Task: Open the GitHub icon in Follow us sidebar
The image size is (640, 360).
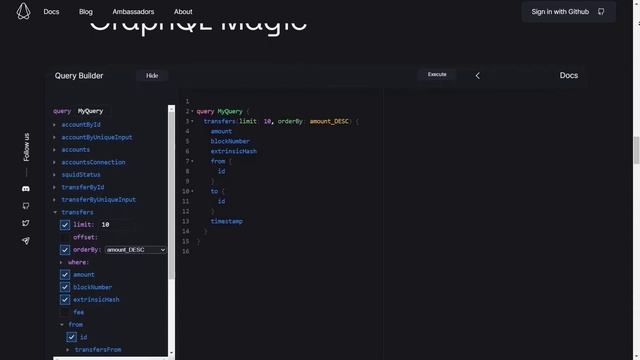Action: coord(26,206)
